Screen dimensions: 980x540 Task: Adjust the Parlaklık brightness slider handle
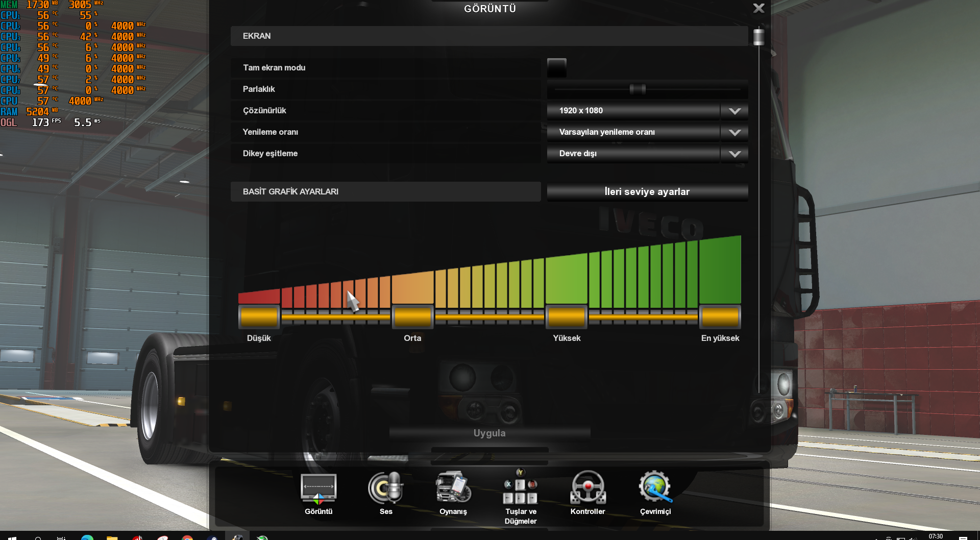[638, 89]
